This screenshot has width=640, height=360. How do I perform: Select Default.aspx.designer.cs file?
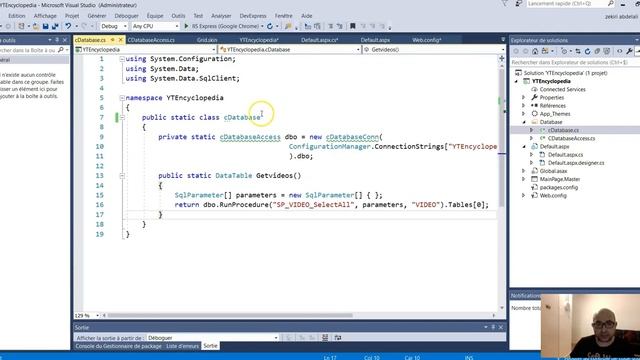point(576,163)
